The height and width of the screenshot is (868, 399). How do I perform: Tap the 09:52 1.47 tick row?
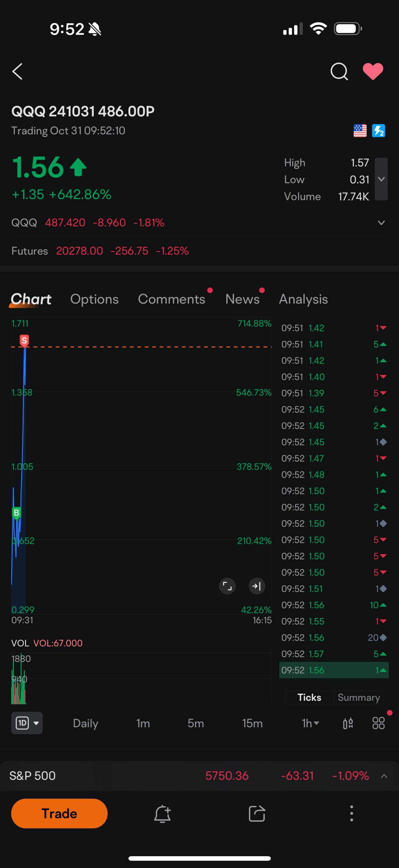334,458
